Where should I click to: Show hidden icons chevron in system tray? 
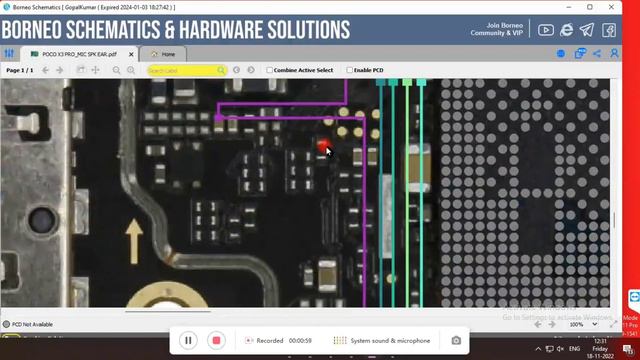538,349
